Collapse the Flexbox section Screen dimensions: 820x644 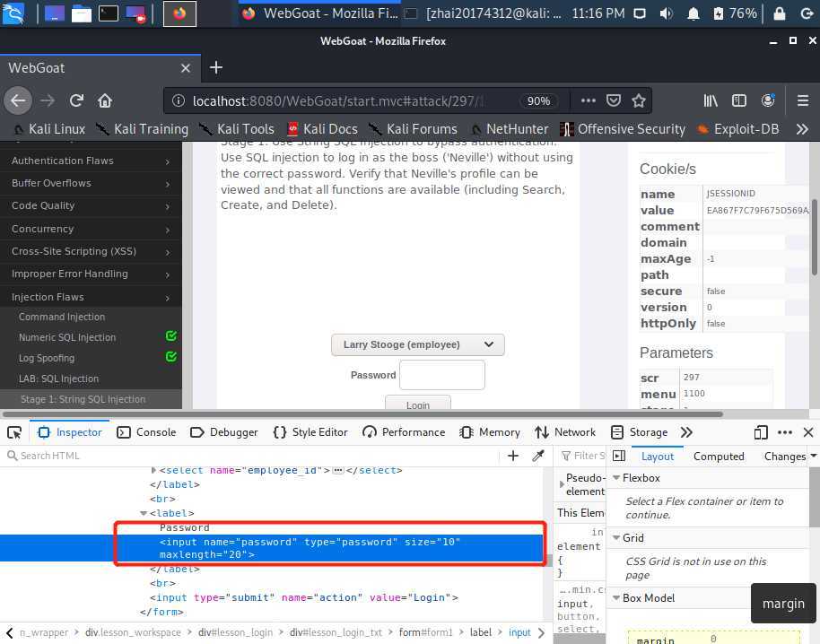click(x=616, y=478)
